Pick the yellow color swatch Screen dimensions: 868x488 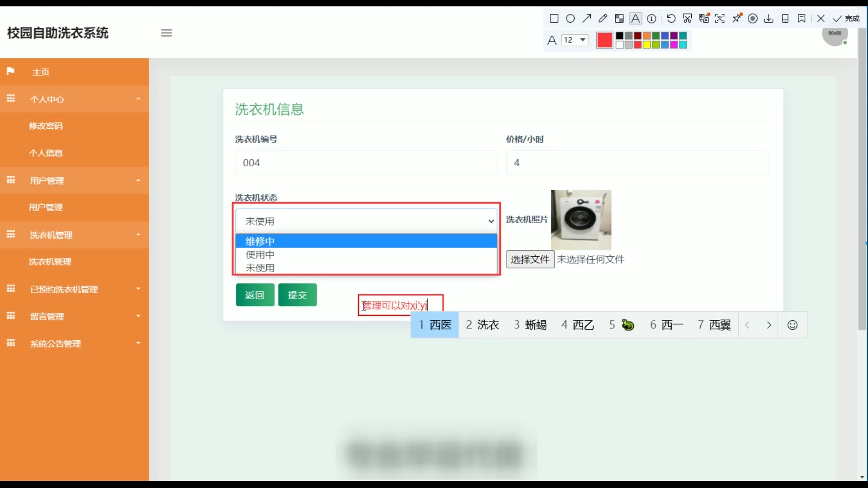pos(646,45)
